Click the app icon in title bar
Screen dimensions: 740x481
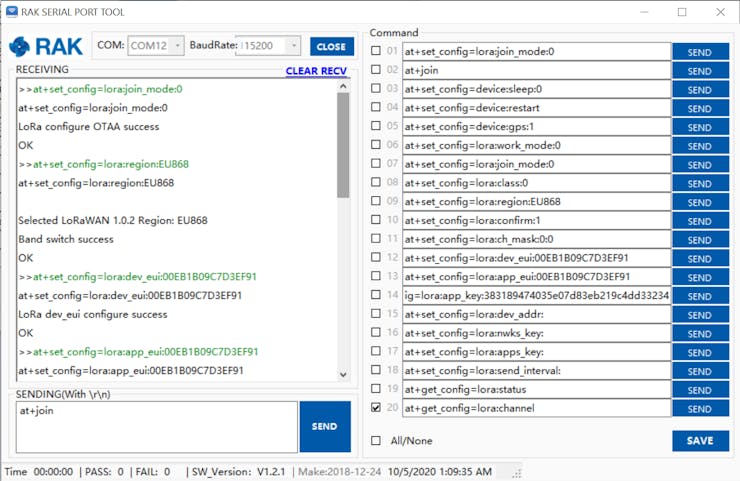click(12, 12)
